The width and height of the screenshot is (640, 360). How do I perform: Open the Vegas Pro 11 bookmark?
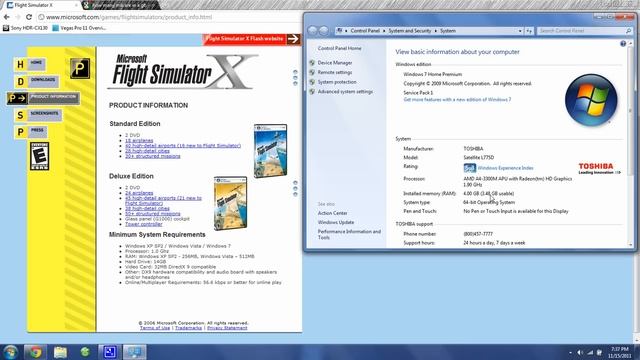80,28
